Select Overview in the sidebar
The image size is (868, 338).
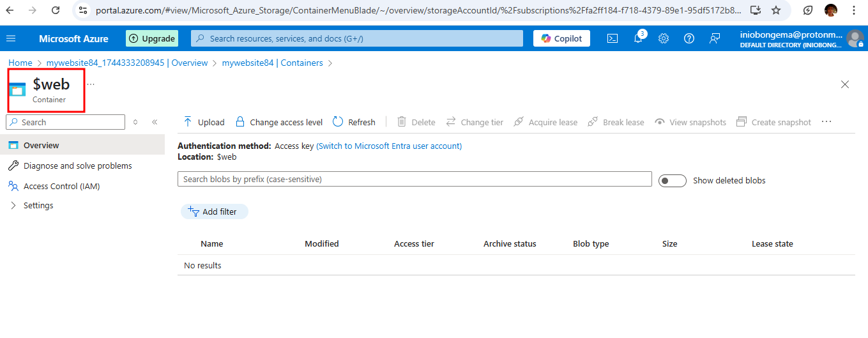82,145
